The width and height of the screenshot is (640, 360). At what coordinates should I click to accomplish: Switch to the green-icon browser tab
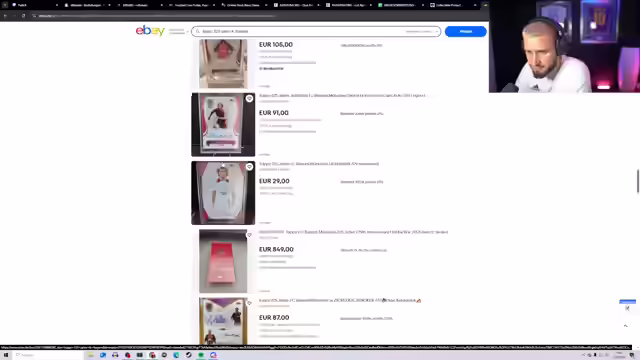coord(400,5)
